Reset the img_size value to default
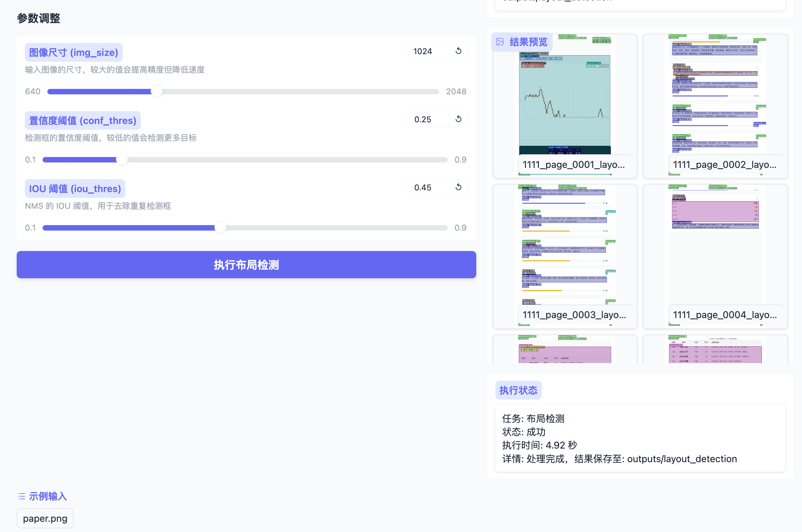The image size is (802, 532). (x=459, y=51)
